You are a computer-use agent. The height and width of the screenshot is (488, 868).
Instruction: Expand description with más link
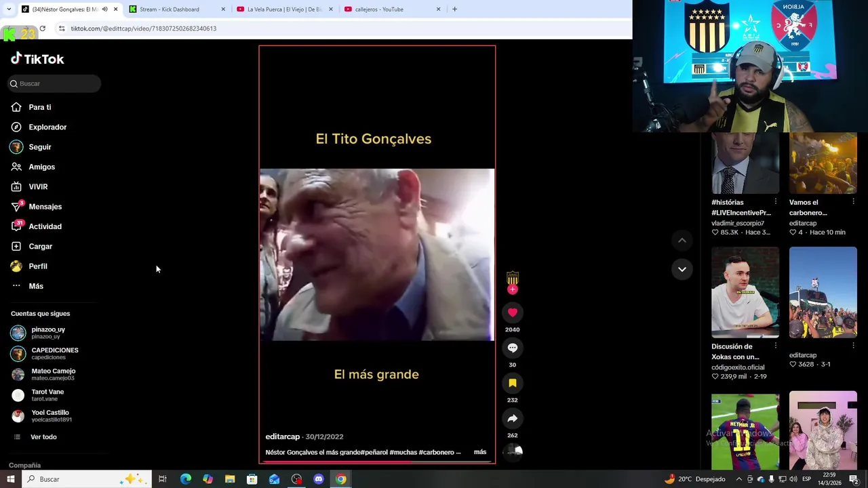480,452
